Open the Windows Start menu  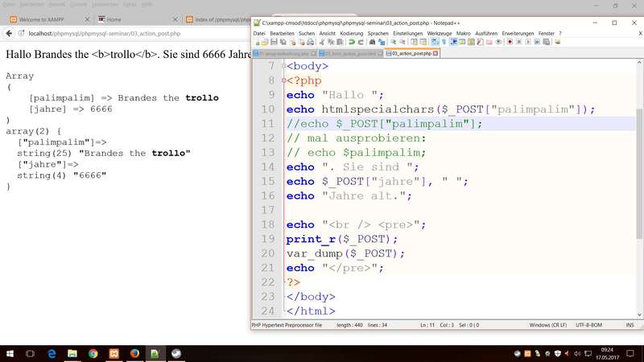tap(10, 353)
